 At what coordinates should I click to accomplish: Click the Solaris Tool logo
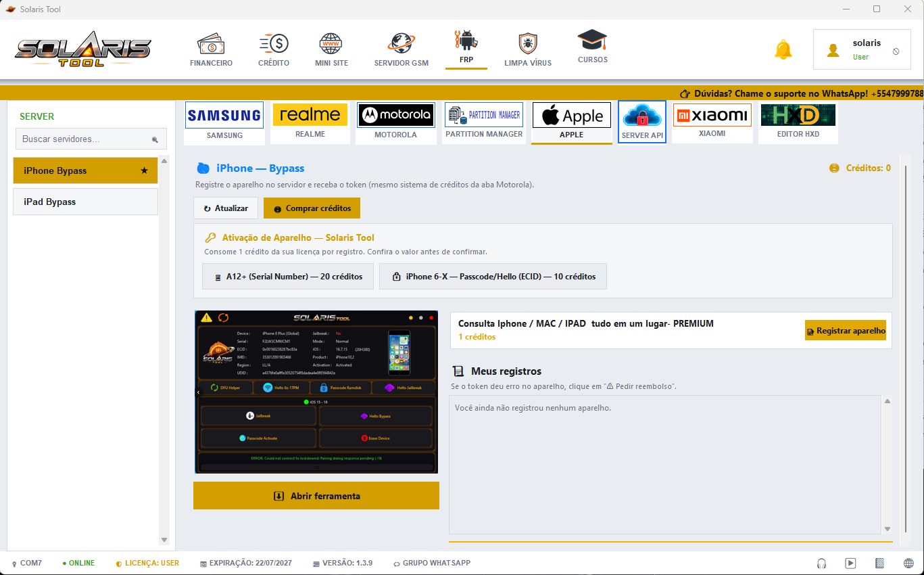pos(83,49)
